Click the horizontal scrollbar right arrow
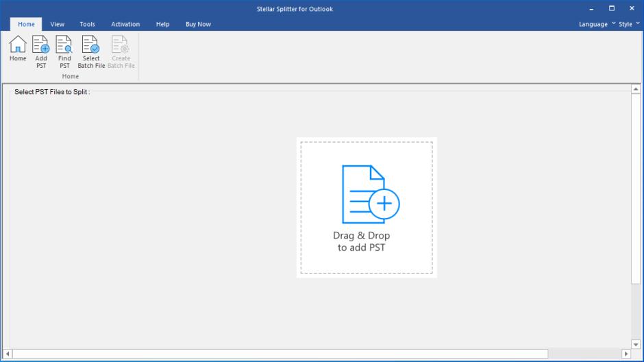 [x=626, y=354]
